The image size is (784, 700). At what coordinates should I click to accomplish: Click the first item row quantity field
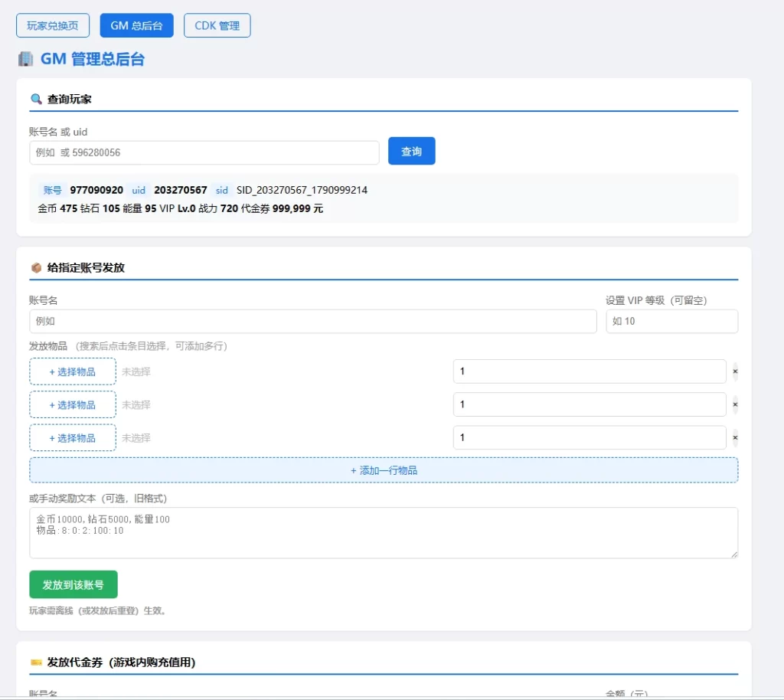click(x=590, y=371)
